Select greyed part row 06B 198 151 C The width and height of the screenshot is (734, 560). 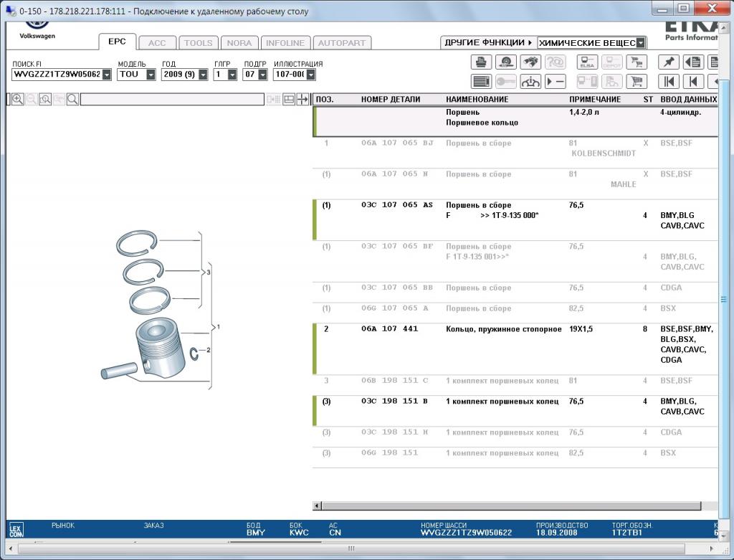point(515,385)
